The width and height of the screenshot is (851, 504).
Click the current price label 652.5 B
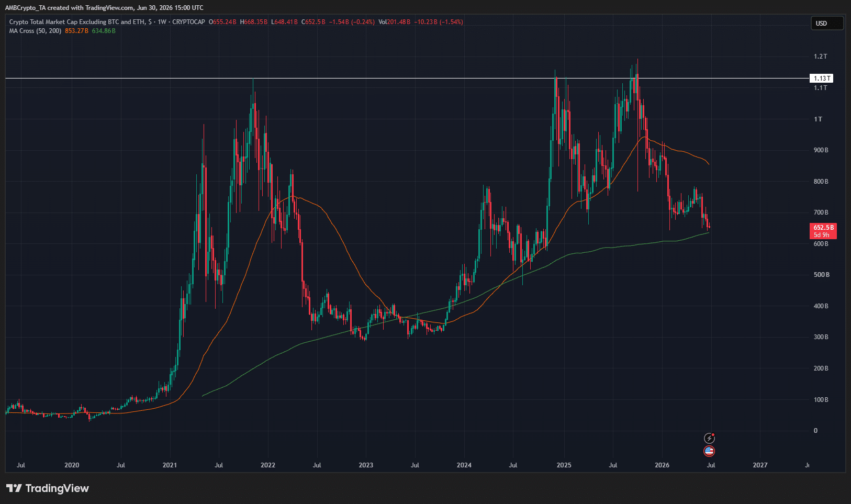pyautogui.click(x=823, y=231)
